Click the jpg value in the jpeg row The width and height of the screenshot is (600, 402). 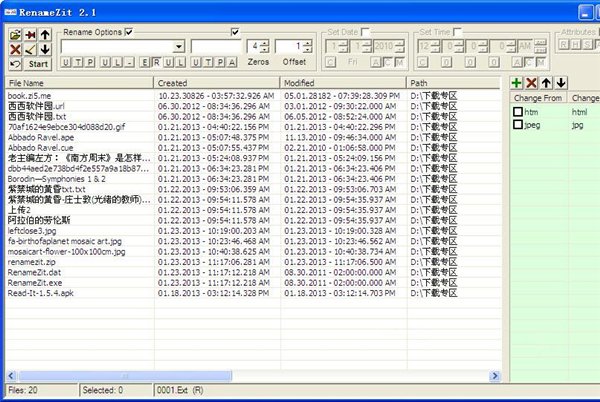[x=577, y=125]
